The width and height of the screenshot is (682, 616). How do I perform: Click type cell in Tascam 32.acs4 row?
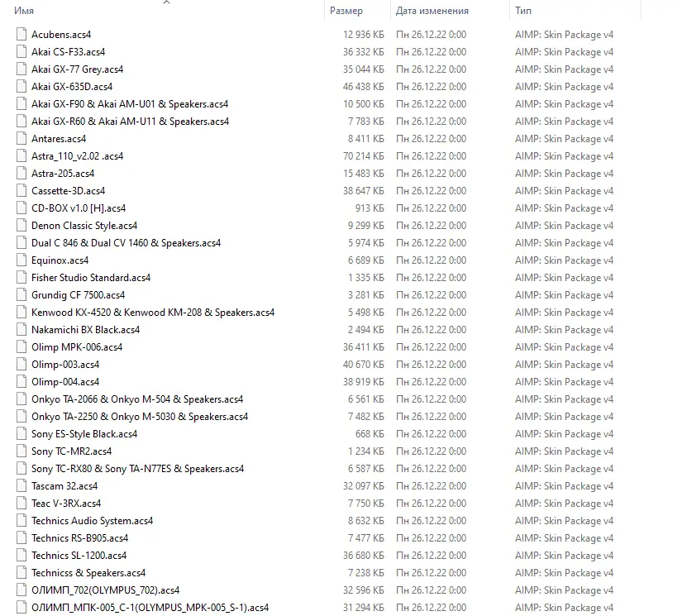(564, 486)
